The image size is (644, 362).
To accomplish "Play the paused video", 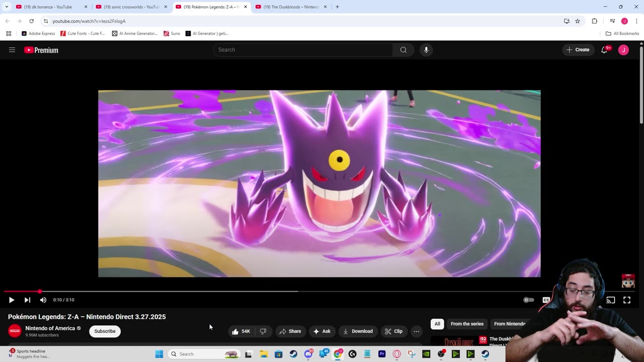I will (x=11, y=300).
